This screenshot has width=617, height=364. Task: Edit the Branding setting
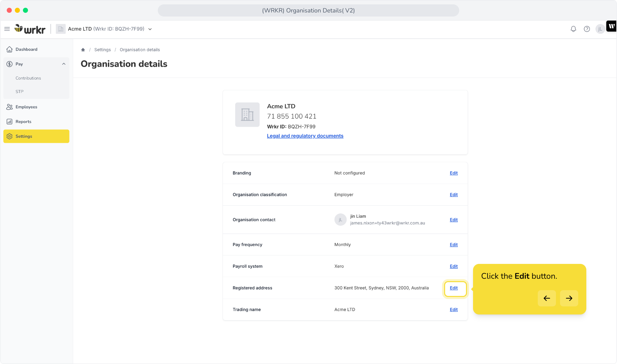[454, 173]
